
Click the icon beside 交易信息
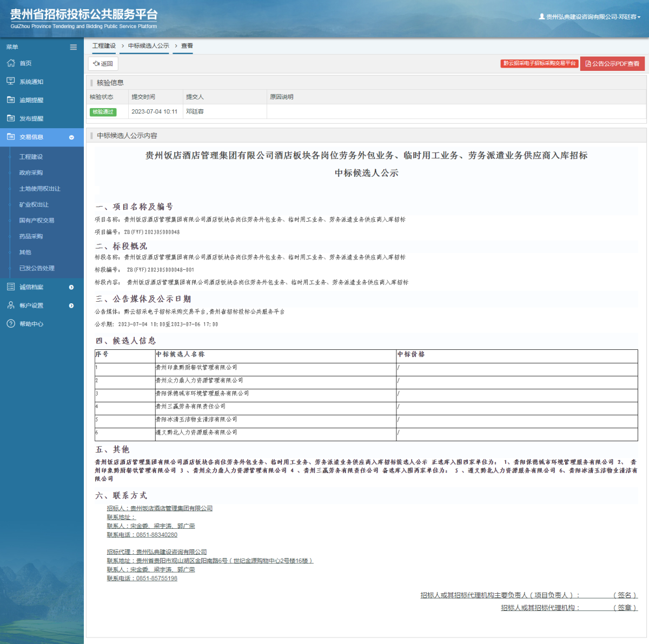[x=11, y=137]
